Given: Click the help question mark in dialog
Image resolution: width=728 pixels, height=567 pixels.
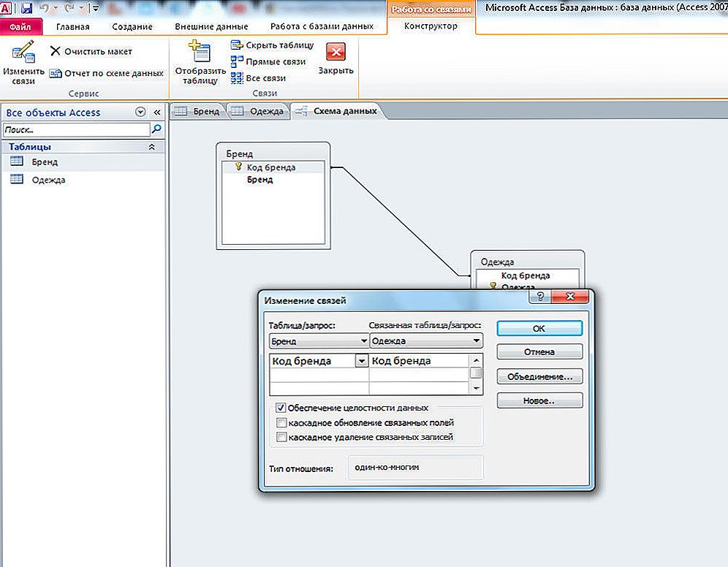Looking at the screenshot, I should pyautogui.click(x=540, y=297).
